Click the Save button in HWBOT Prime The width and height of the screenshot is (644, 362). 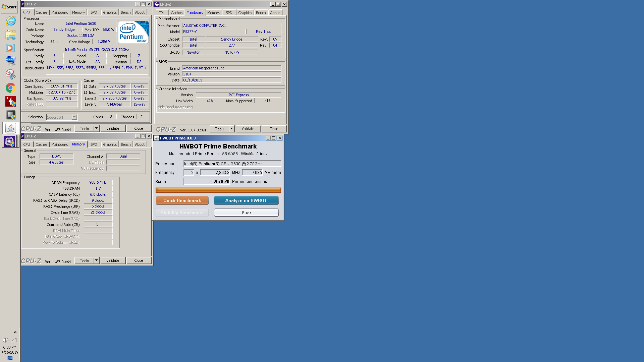pyautogui.click(x=246, y=213)
